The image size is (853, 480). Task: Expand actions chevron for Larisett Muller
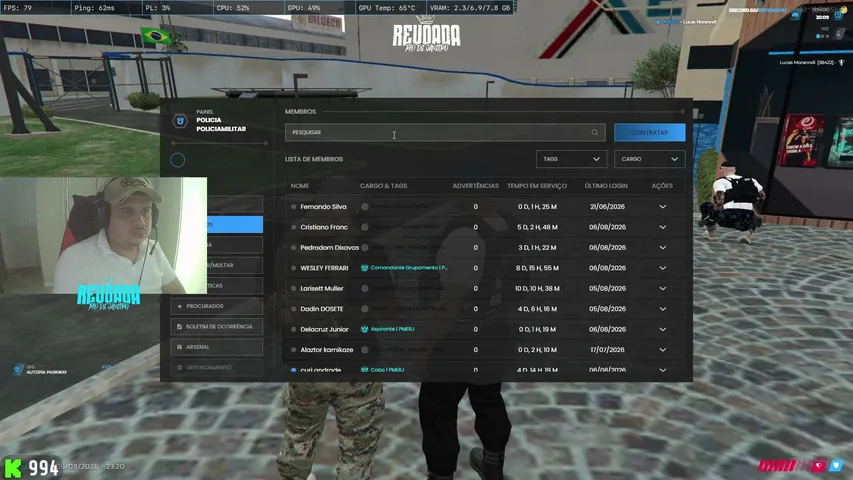coord(663,288)
